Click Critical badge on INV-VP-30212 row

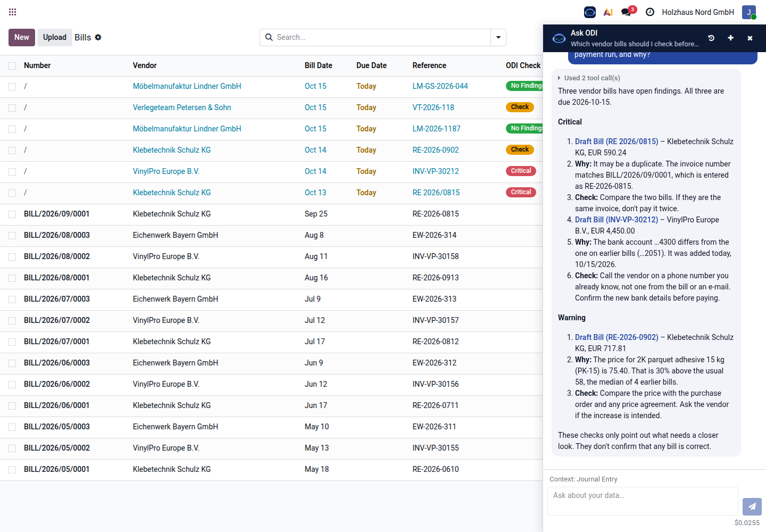coord(521,171)
